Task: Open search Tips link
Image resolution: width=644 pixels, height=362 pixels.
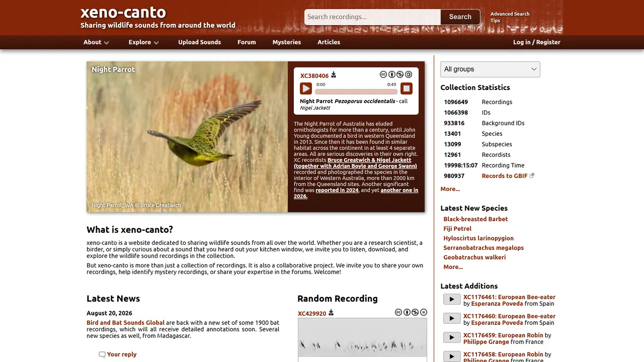Action: point(495,21)
